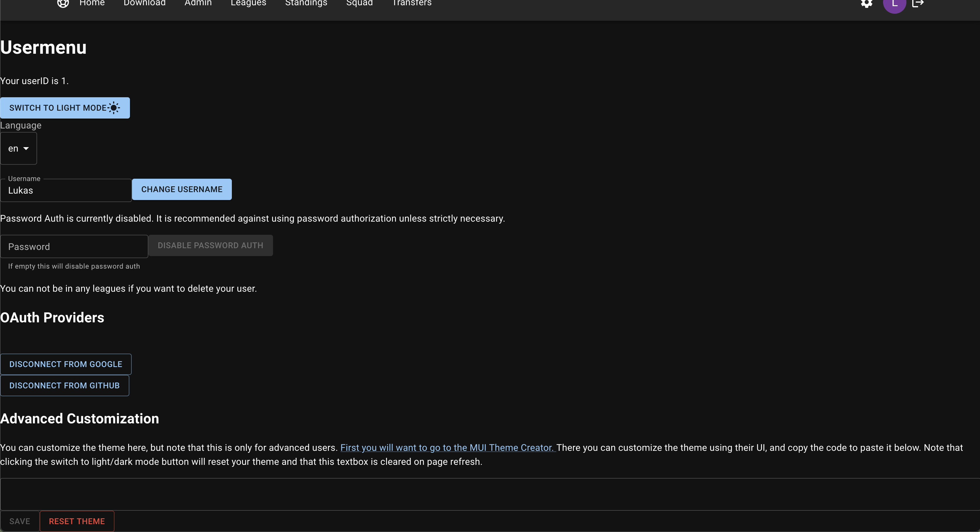Navigate to Leagues
This screenshot has width=980, height=532.
pyautogui.click(x=249, y=4)
